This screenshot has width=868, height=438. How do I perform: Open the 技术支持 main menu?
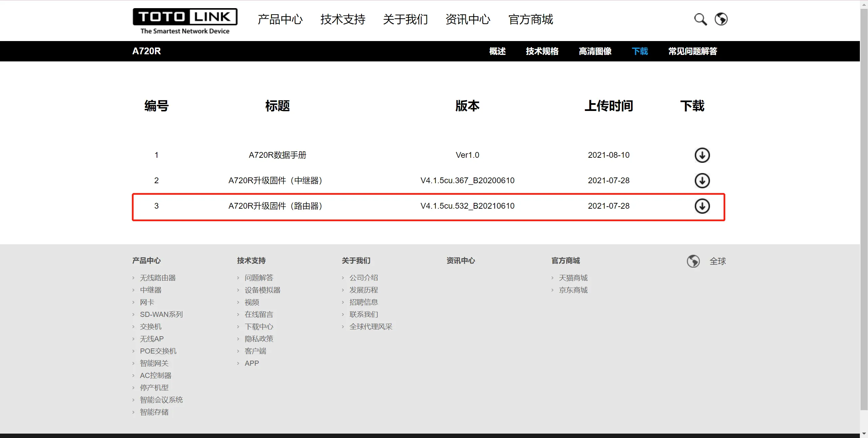click(343, 19)
